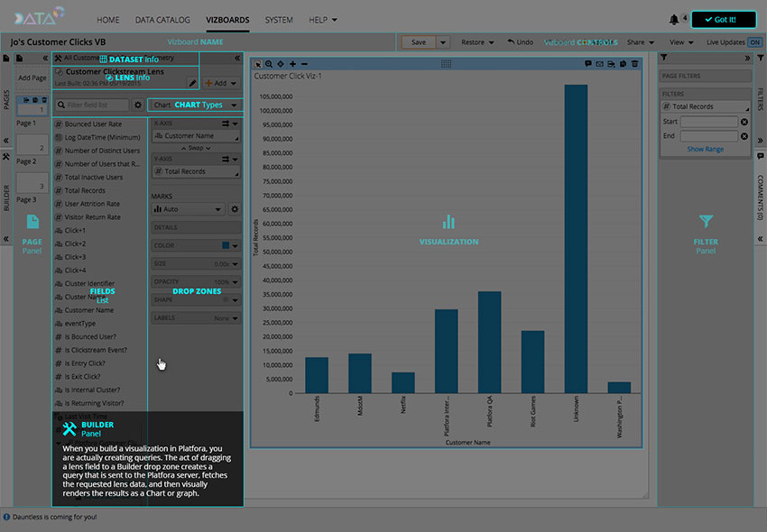Image resolution: width=767 pixels, height=532 pixels.
Task: Select the zoom magnifier tool in viz toolbar
Action: coord(269,64)
